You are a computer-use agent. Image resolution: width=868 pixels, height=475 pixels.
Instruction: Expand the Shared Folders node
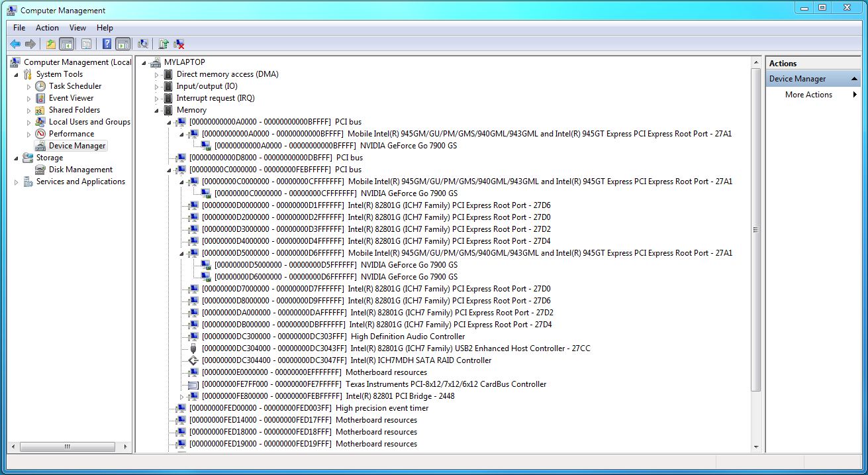29,110
